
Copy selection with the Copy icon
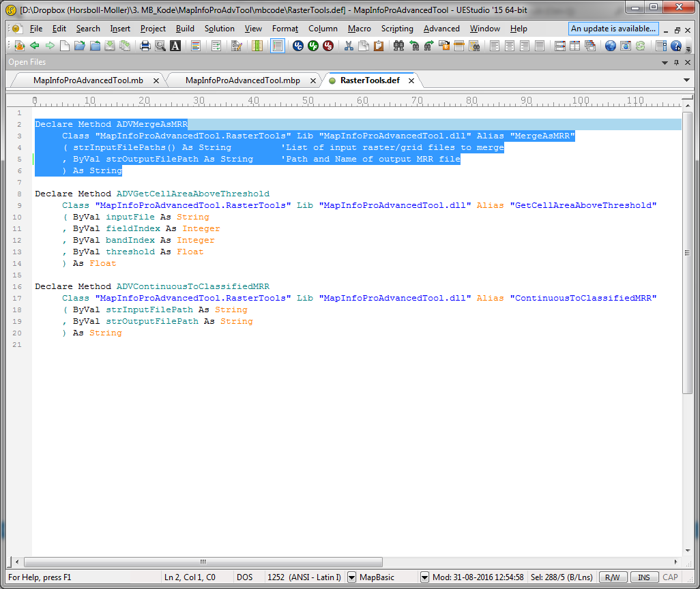(364, 46)
